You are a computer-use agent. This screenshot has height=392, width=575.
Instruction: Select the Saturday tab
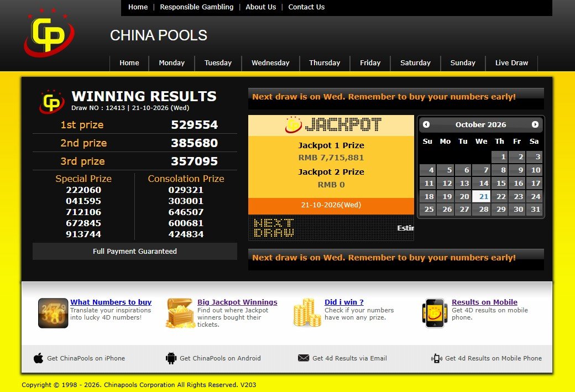pyautogui.click(x=415, y=63)
